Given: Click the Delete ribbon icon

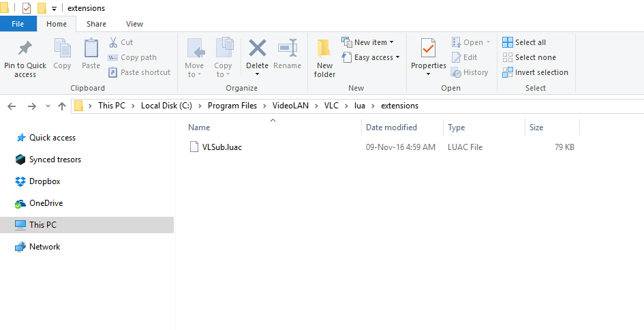Looking at the screenshot, I should (257, 49).
